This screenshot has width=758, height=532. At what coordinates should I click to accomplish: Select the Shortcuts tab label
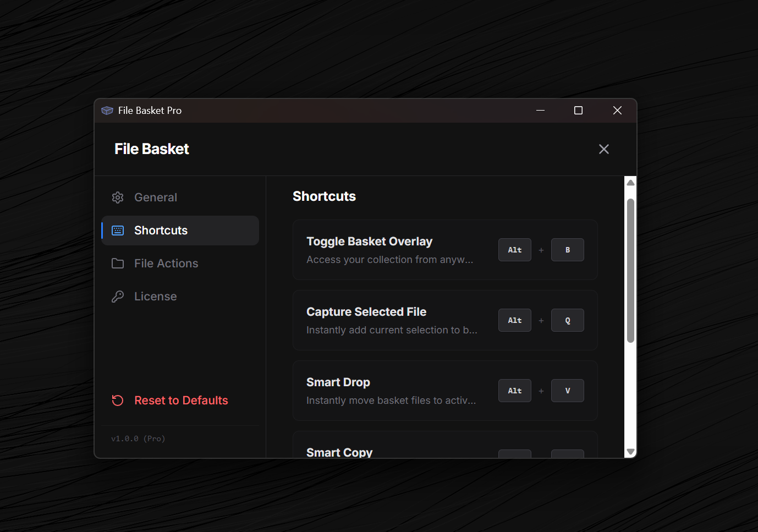tap(161, 231)
